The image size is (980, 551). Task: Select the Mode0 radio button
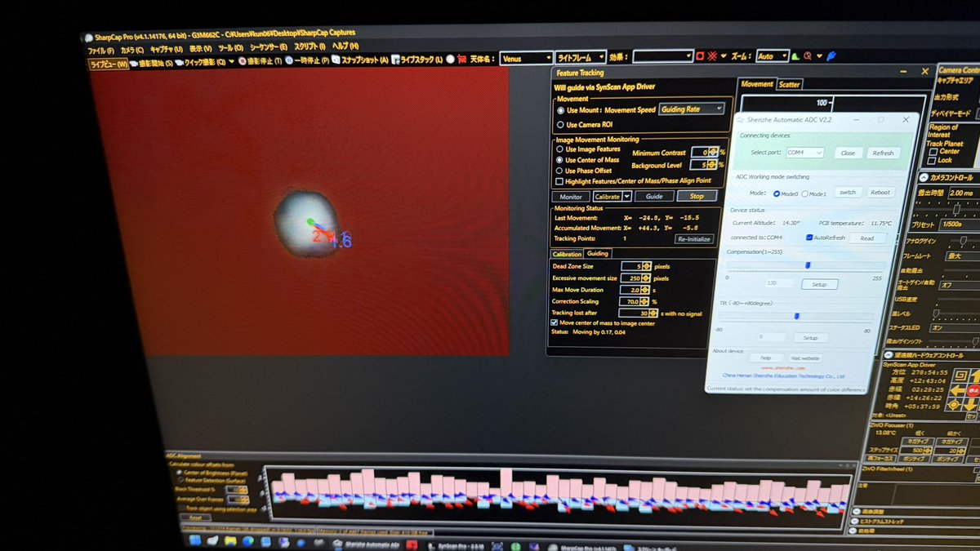click(x=776, y=193)
